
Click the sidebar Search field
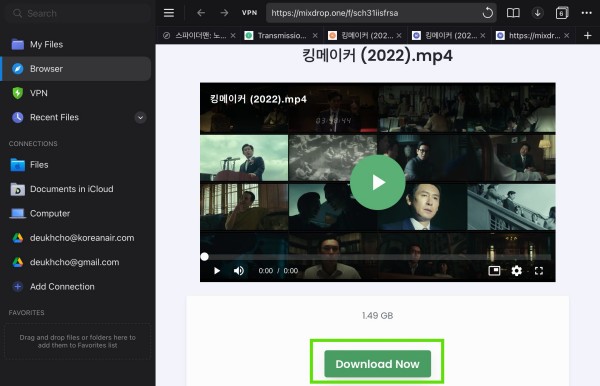click(x=78, y=13)
